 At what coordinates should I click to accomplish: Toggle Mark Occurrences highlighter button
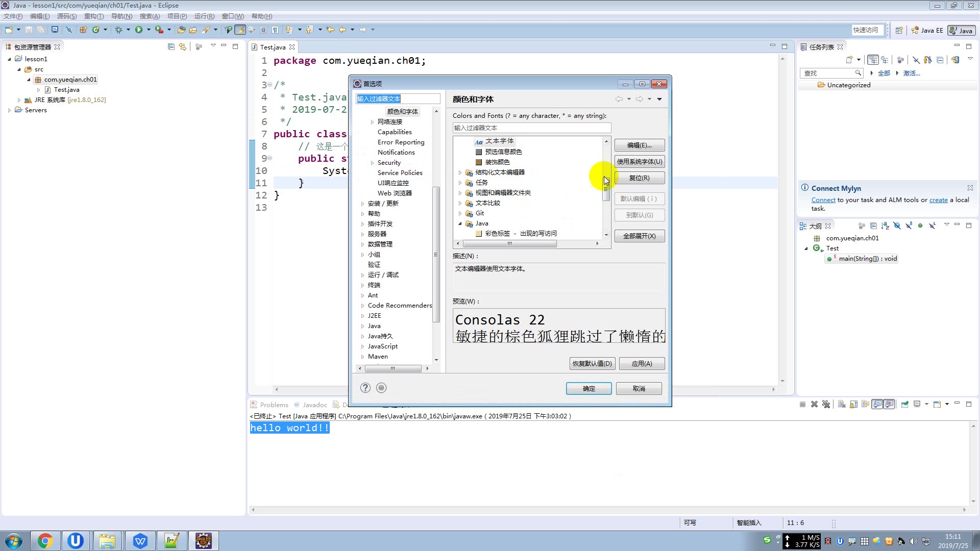pos(240,30)
